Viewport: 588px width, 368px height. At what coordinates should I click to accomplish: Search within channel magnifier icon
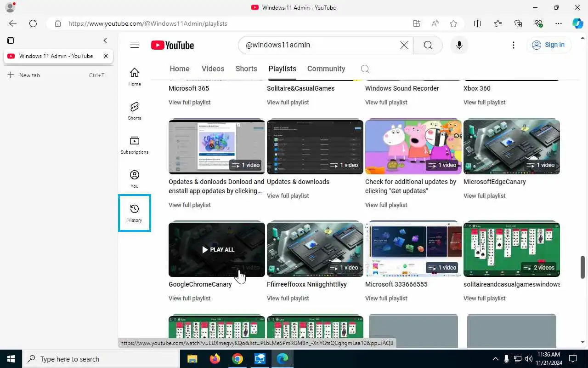pos(365,69)
